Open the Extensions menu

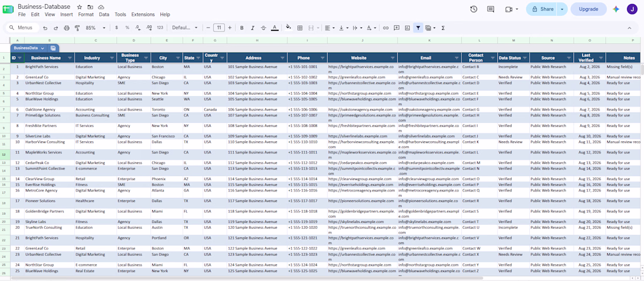tap(143, 15)
